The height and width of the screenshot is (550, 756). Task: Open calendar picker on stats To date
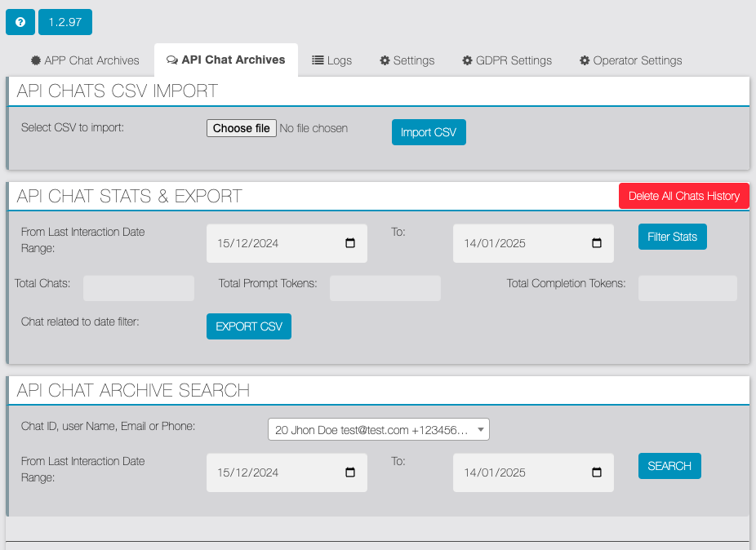597,243
